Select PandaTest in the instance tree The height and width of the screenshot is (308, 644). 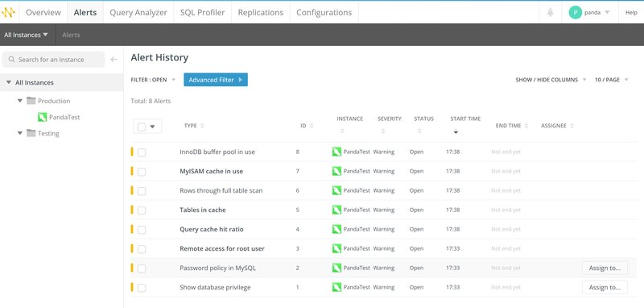click(x=64, y=117)
